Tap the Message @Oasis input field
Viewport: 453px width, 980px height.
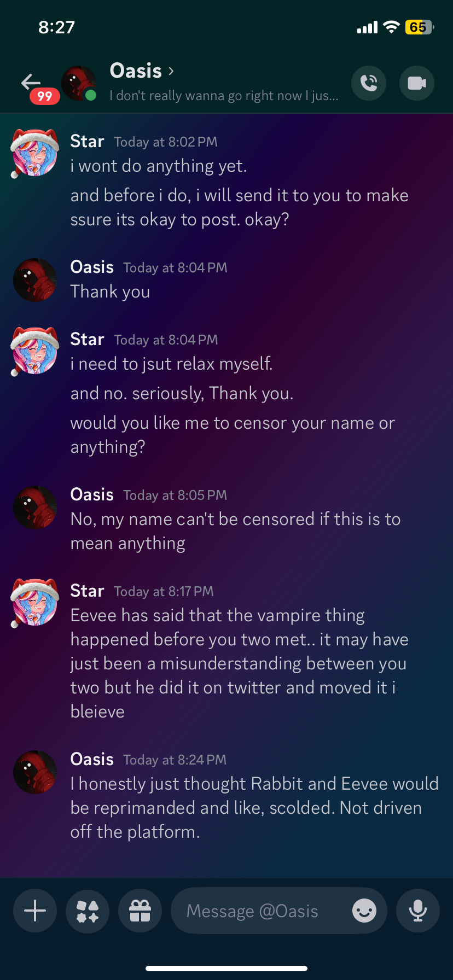(x=263, y=911)
